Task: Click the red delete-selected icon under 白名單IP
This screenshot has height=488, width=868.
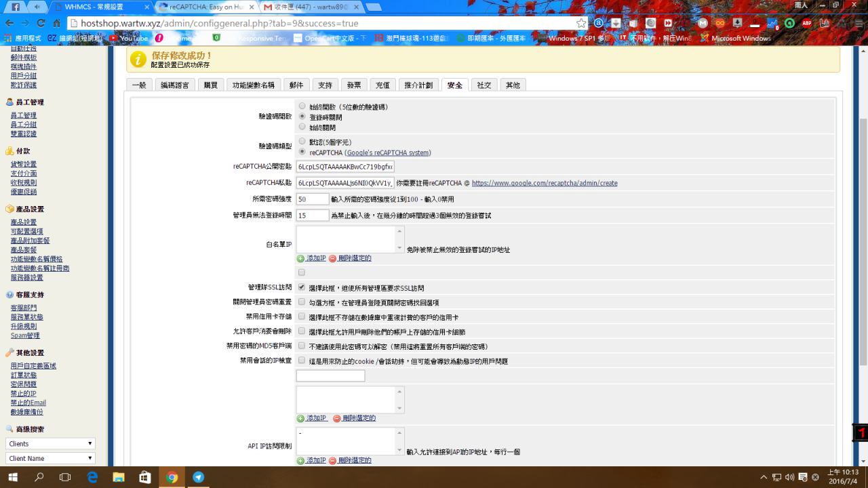Action: click(x=332, y=258)
